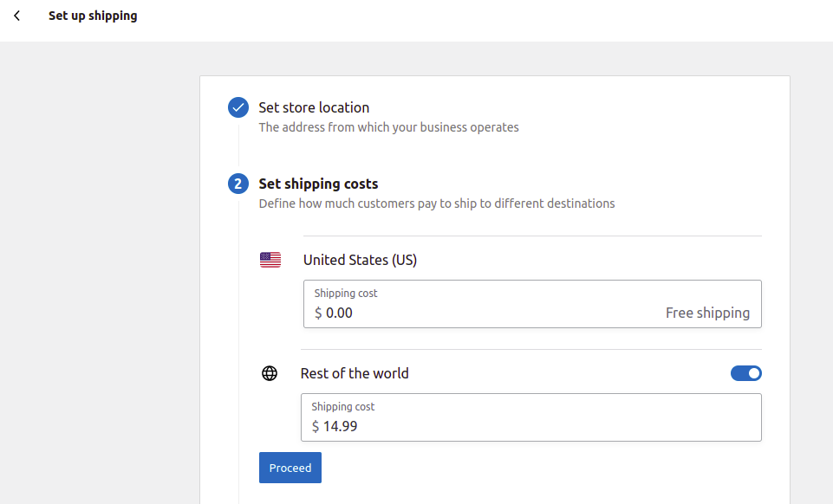Click the Proceed button

[x=290, y=468]
